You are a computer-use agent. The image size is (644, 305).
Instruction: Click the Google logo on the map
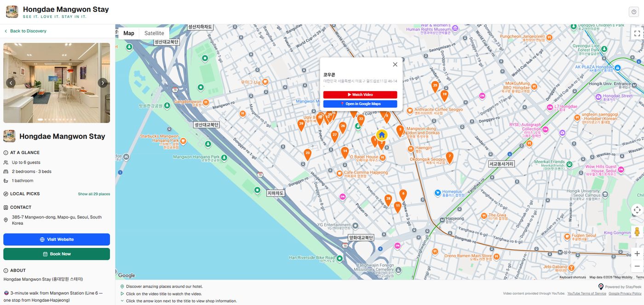pyautogui.click(x=126, y=276)
